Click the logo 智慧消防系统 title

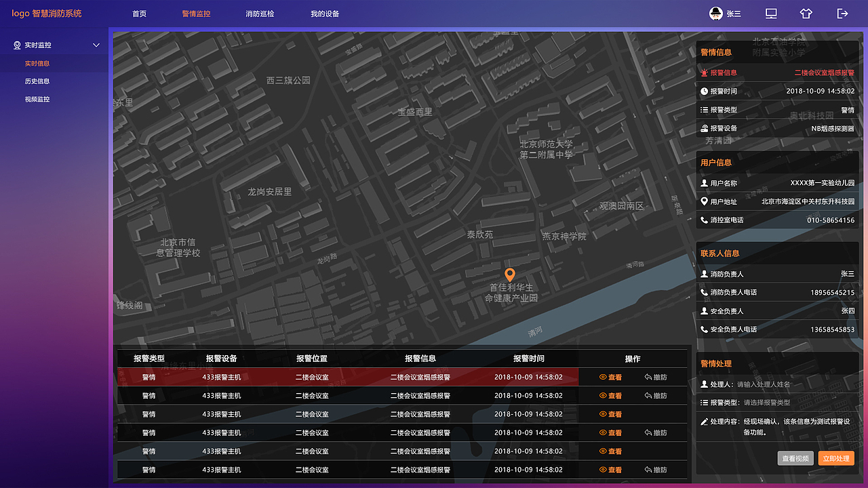pyautogui.click(x=46, y=14)
